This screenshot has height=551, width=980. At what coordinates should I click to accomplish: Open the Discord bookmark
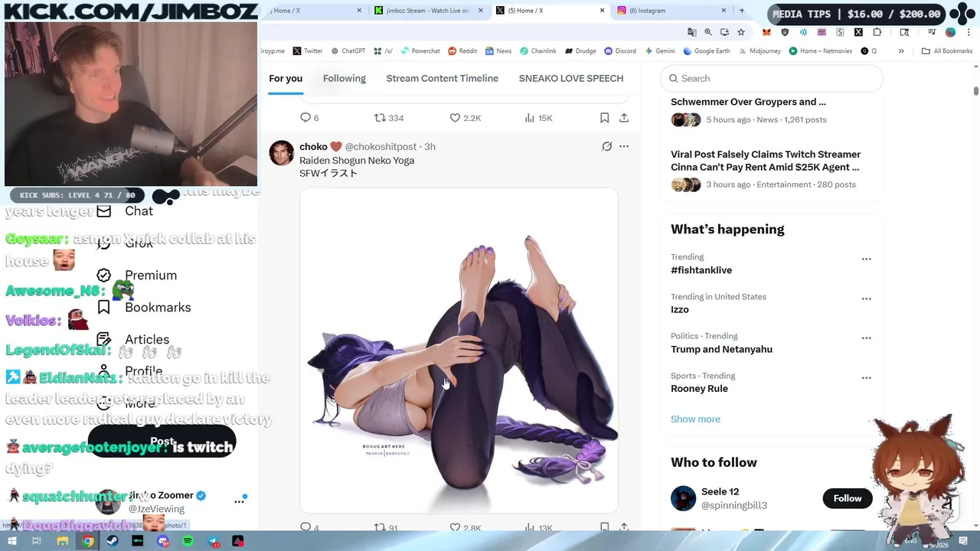(x=620, y=51)
